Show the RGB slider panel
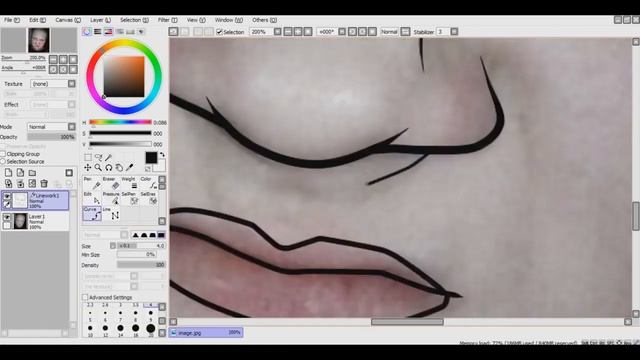 (x=98, y=31)
